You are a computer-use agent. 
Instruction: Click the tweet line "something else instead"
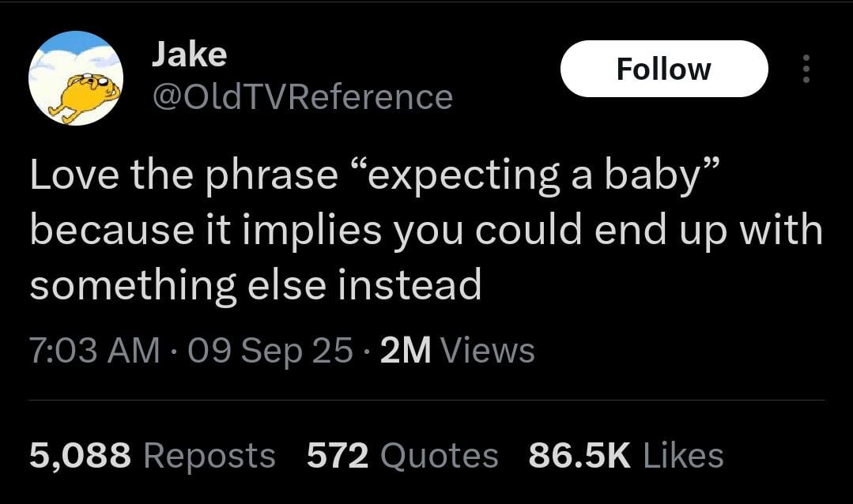click(x=255, y=285)
